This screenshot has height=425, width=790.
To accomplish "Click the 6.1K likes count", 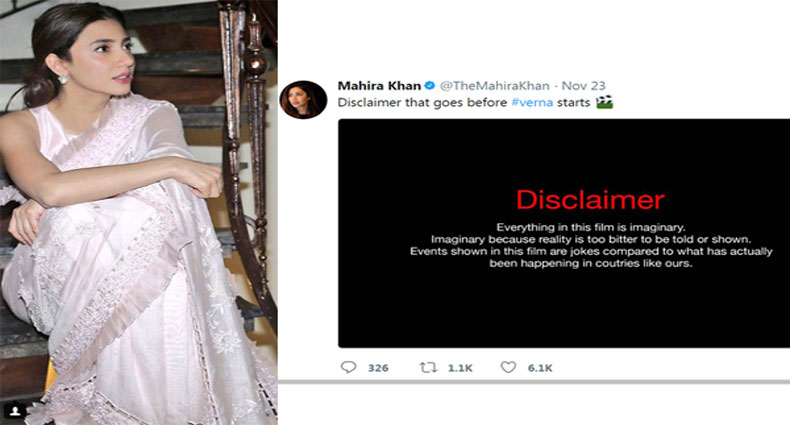I will [539, 368].
